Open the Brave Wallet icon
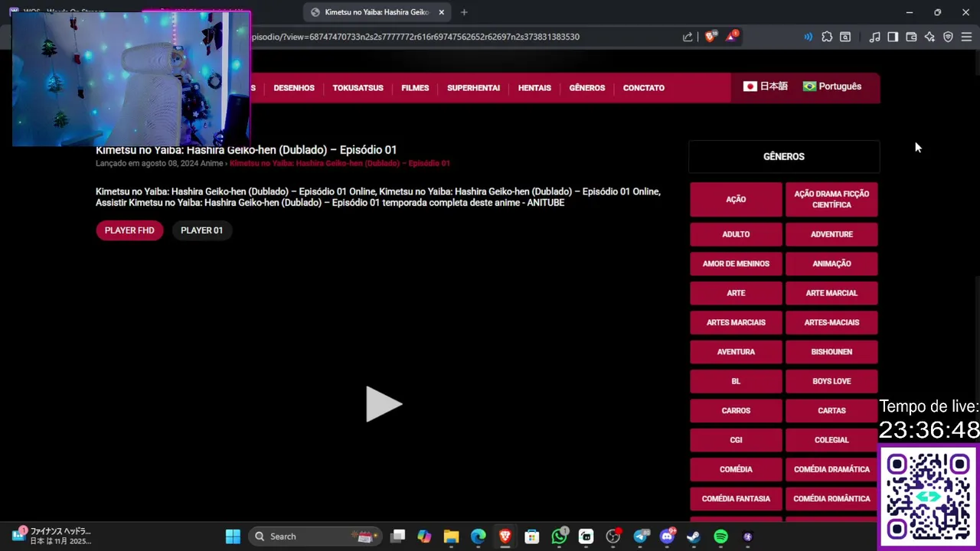The width and height of the screenshot is (980, 551). click(x=911, y=37)
